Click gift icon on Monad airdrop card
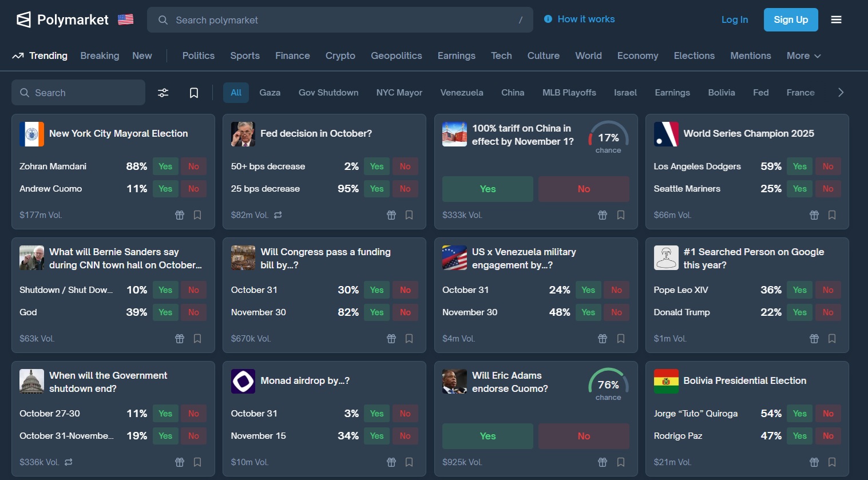Image resolution: width=868 pixels, height=480 pixels. pyautogui.click(x=391, y=462)
